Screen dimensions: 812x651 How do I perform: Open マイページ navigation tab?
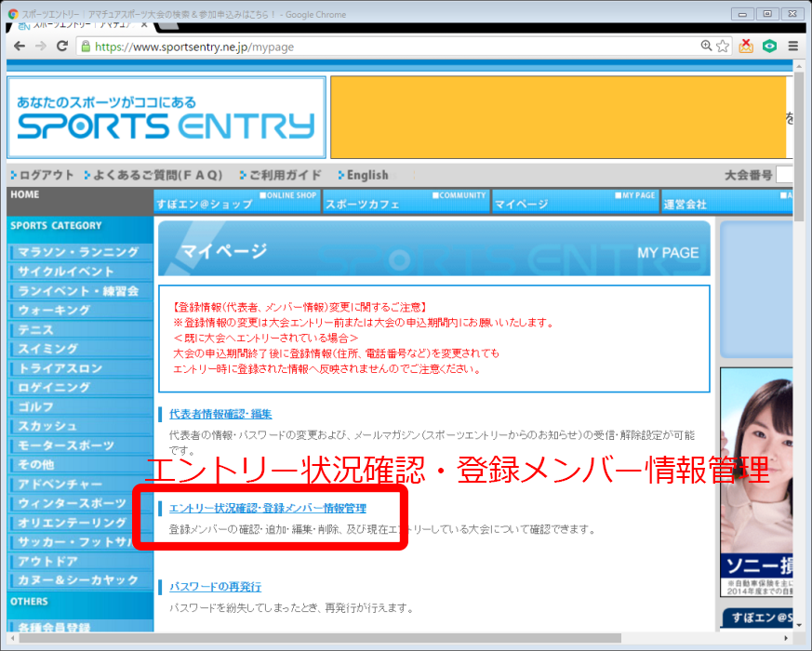point(576,202)
